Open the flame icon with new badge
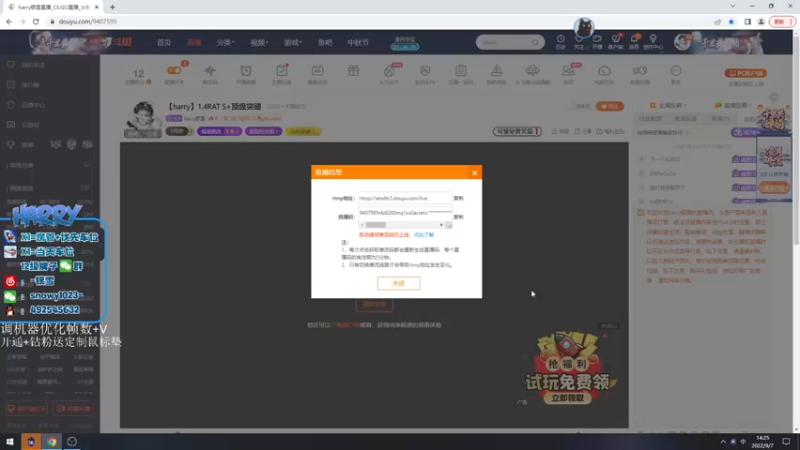Image resolution: width=800 pixels, height=450 pixels. click(389, 73)
